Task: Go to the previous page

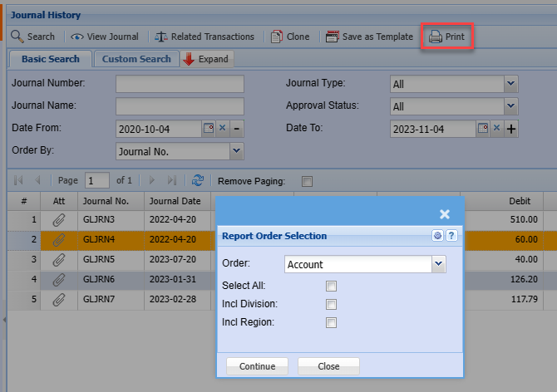Action: coord(37,180)
